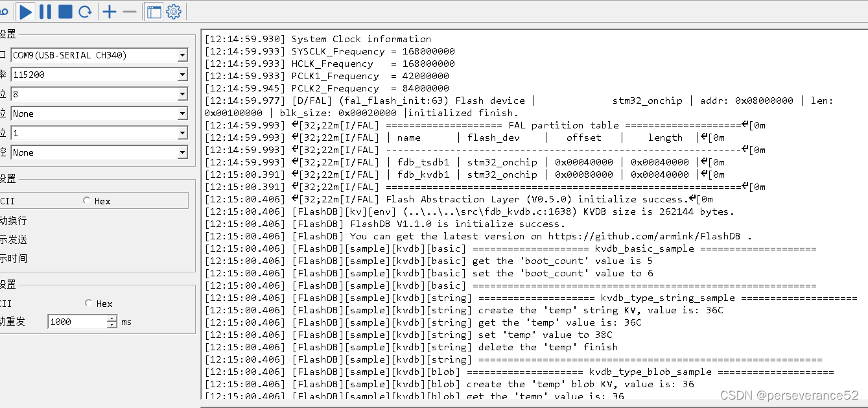Click the "delete the 'temp' finish" line
Viewport: 868px width, 408px height.
click(412, 347)
